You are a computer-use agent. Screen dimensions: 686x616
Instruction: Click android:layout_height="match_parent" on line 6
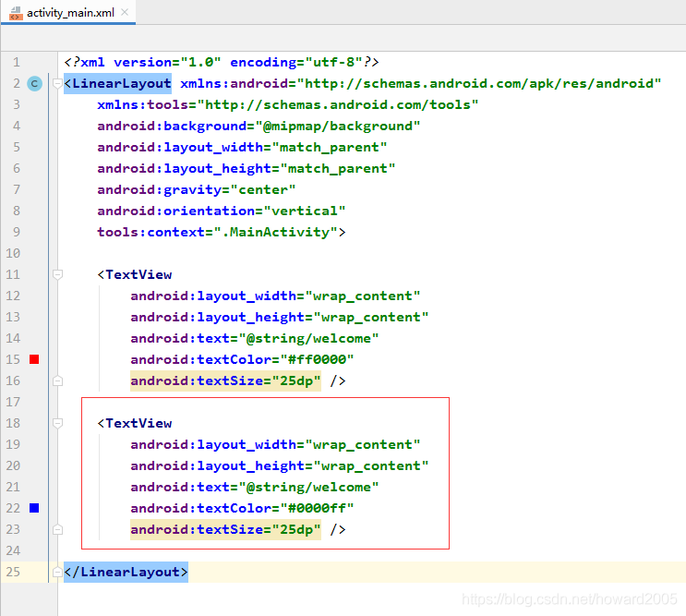click(x=247, y=168)
